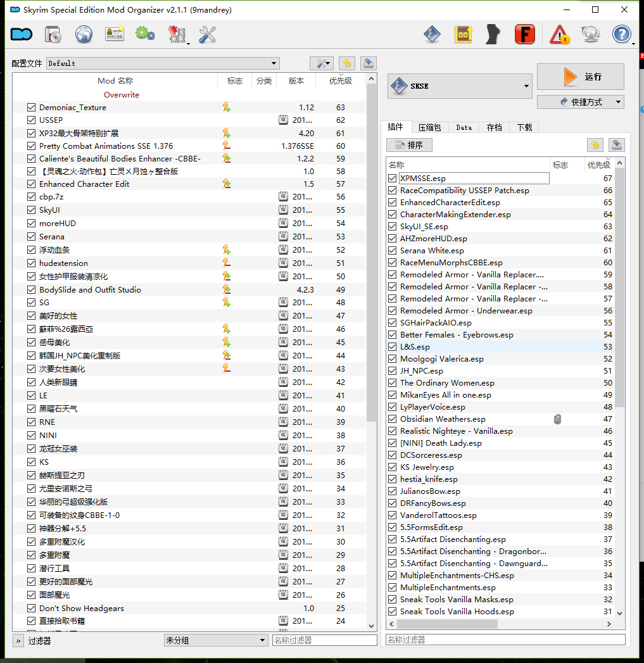This screenshot has height=663, width=644.
Task: Click the conflict flag of BodySlide row
Action: (x=227, y=289)
